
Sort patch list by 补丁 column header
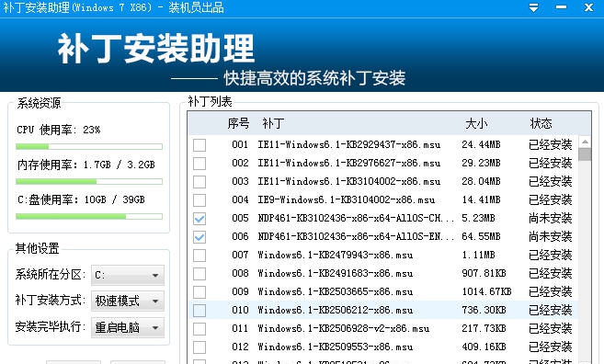click(x=273, y=123)
